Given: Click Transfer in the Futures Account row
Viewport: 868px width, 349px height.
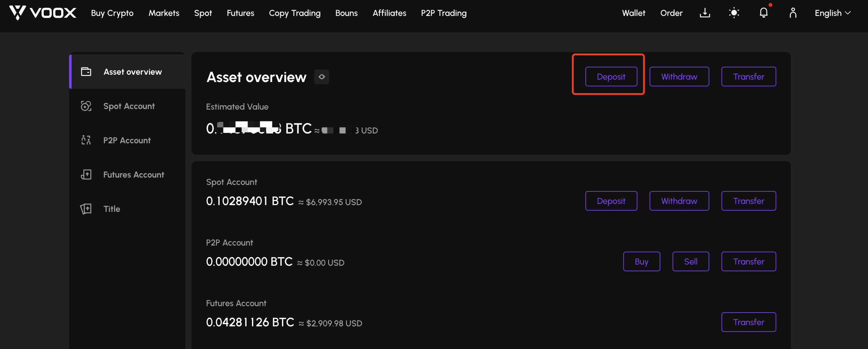Looking at the screenshot, I should click(748, 322).
